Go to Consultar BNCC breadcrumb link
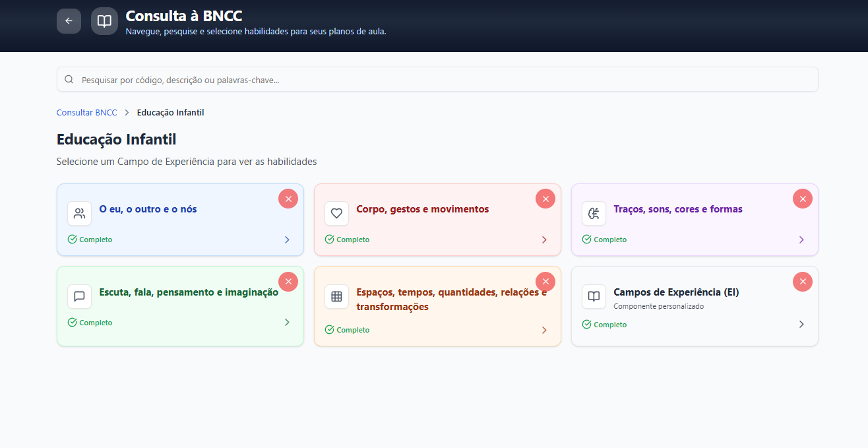The image size is (868, 448). coord(86,113)
